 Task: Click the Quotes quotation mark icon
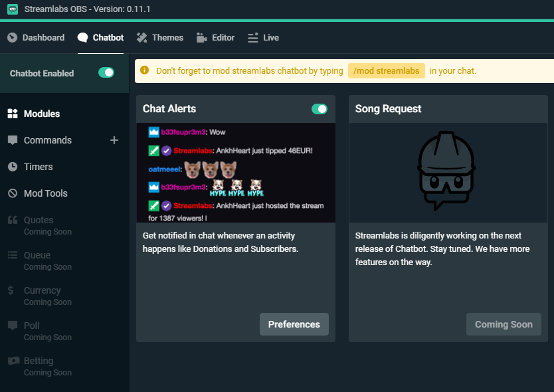(x=13, y=220)
